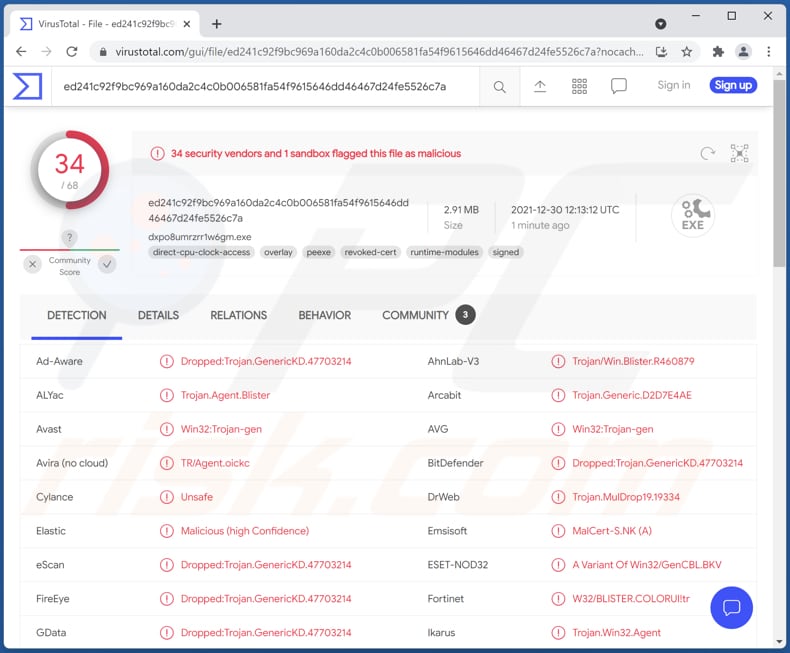This screenshot has height=653, width=790.
Task: Click A Variant Of Win32/GenCBL.BKV result
Action: coord(647,565)
